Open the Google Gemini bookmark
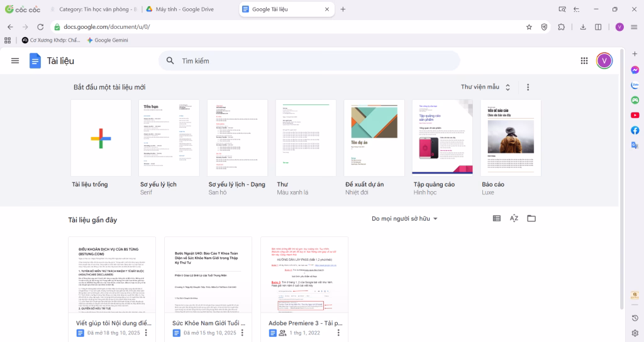The height and width of the screenshot is (342, 644). tap(107, 40)
